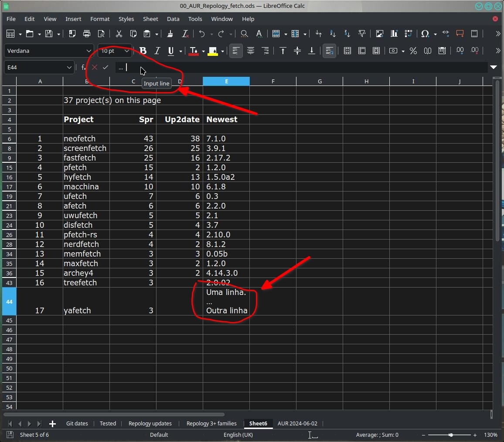Zoom out using the minus button
This screenshot has width=504, height=442.
tap(423, 435)
